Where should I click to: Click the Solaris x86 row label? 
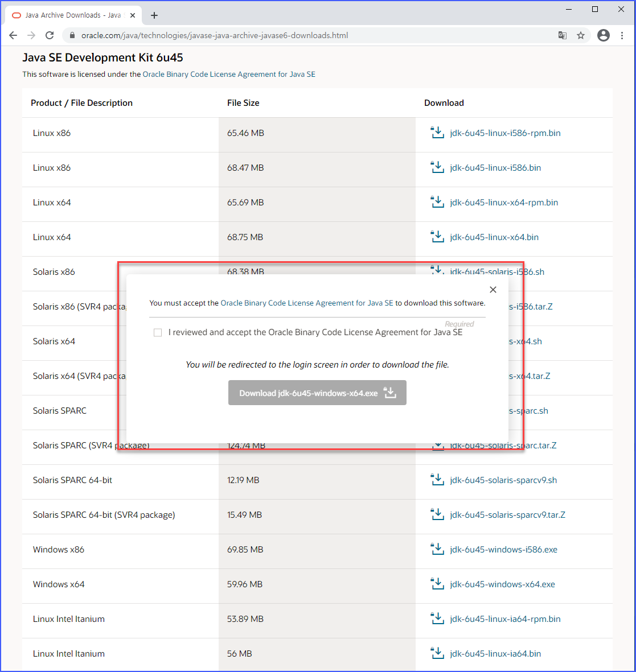tap(54, 272)
